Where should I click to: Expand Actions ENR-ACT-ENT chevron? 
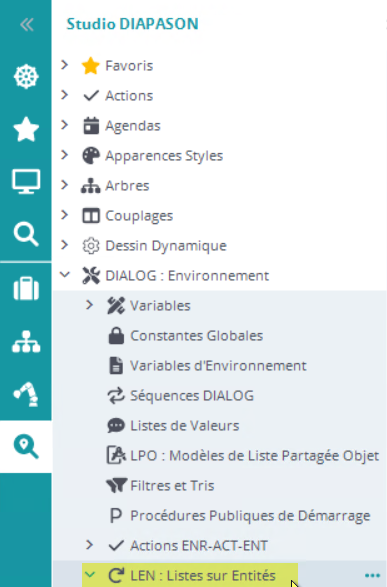tap(89, 545)
